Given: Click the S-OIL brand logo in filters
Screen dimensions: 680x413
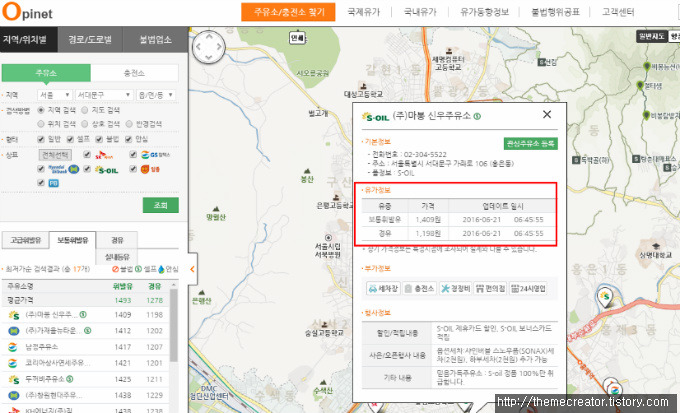Looking at the screenshot, I should pos(107,170).
